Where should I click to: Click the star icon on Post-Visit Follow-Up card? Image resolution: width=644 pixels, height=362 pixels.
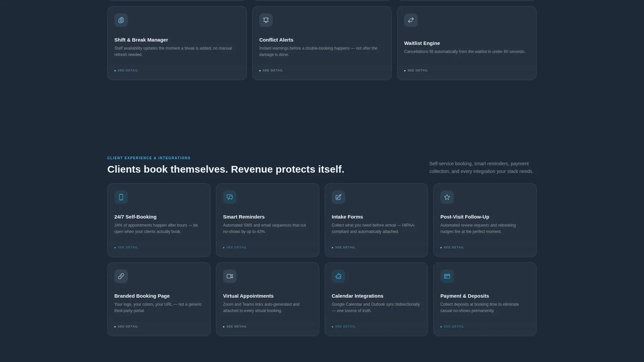point(447,197)
